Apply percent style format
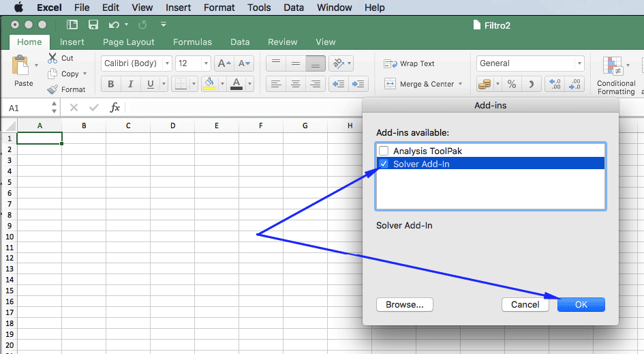The height and width of the screenshot is (354, 644). [512, 85]
